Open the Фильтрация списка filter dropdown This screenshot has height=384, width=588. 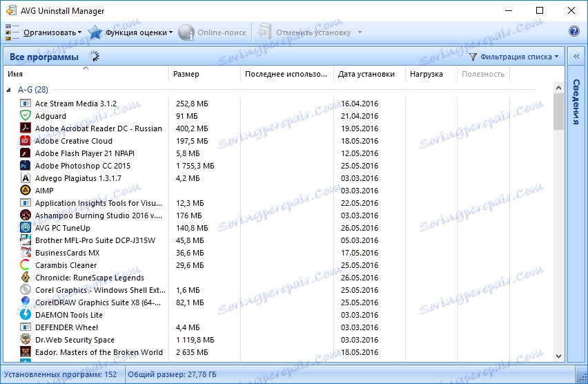tap(513, 57)
